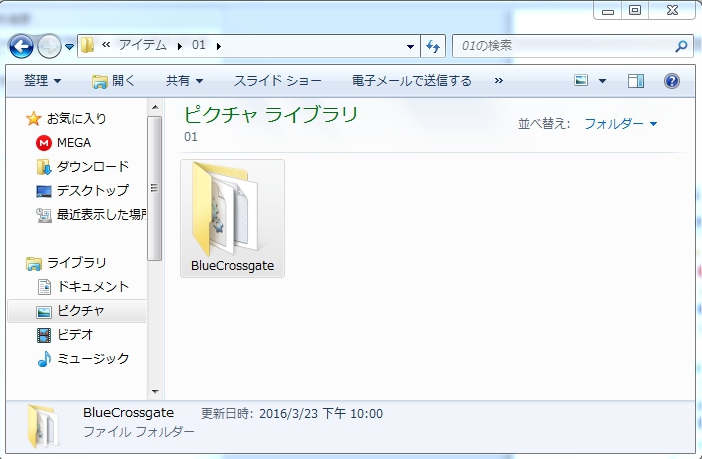Viewport: 702px width, 459px height.
Task: Go back with the blue Back arrow
Action: (x=21, y=46)
